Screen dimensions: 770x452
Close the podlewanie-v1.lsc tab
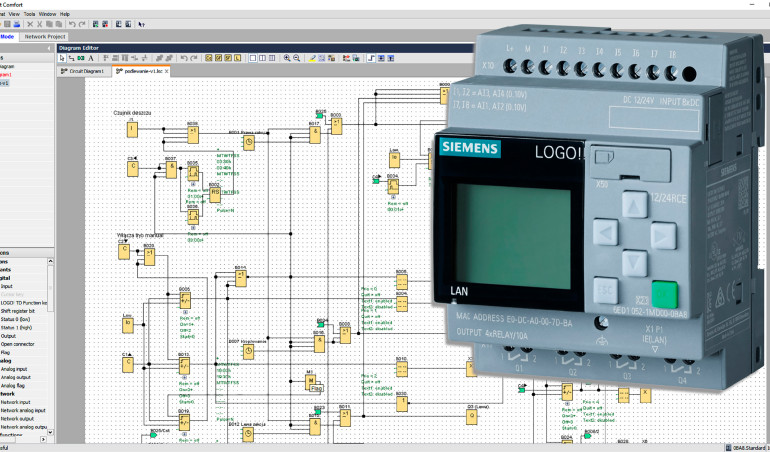[x=166, y=72]
